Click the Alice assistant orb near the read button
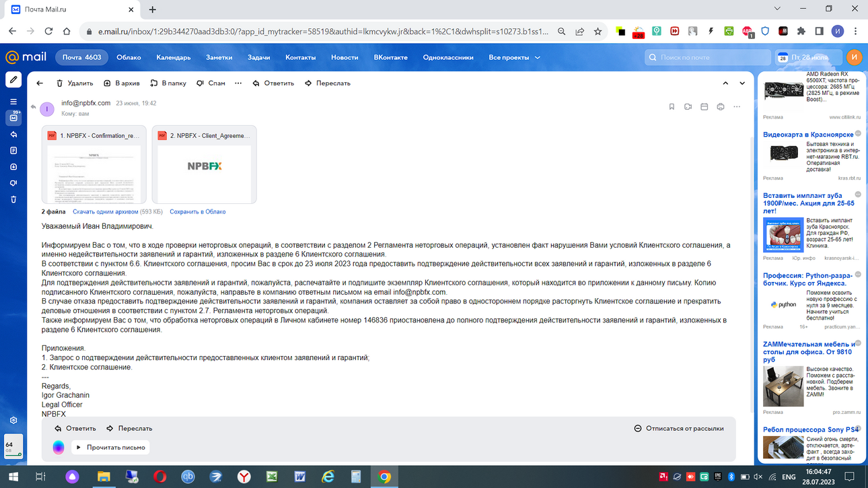Screen dimensions: 868x488 point(59,448)
